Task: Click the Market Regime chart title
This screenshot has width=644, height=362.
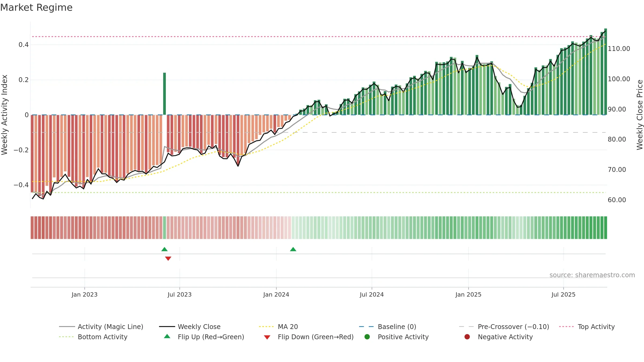Action: 36,8
